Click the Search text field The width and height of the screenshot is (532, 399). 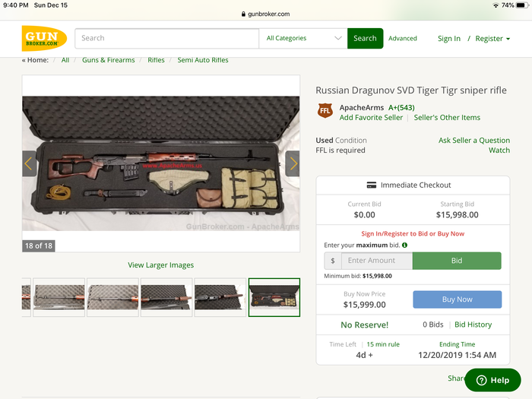167,38
